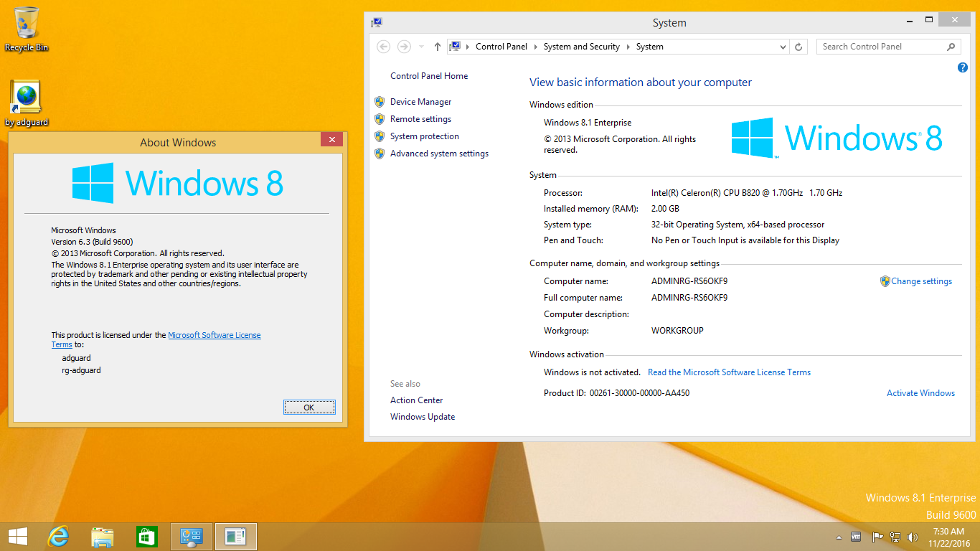Open File Explorer from taskbar
This screenshot has height=551, width=980.
click(103, 537)
